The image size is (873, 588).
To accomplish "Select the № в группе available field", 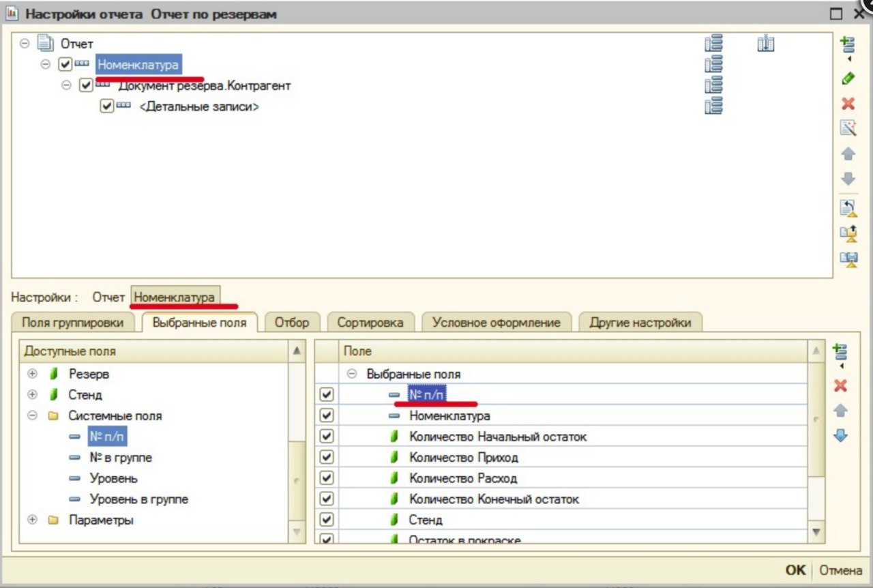I will click(121, 457).
